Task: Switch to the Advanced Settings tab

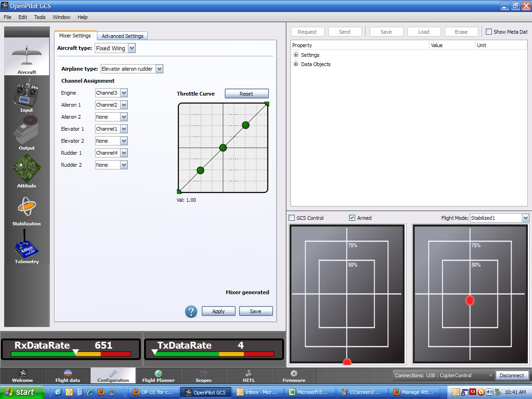Action: [x=122, y=36]
